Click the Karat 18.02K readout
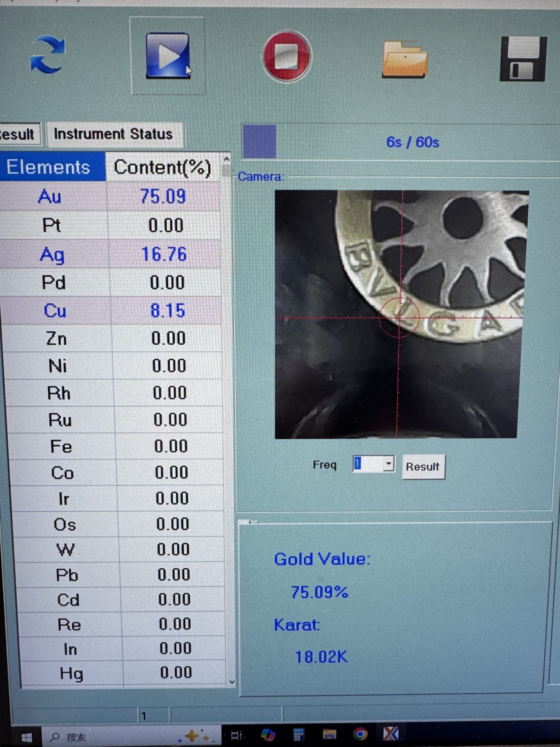560x747 pixels. (x=321, y=657)
